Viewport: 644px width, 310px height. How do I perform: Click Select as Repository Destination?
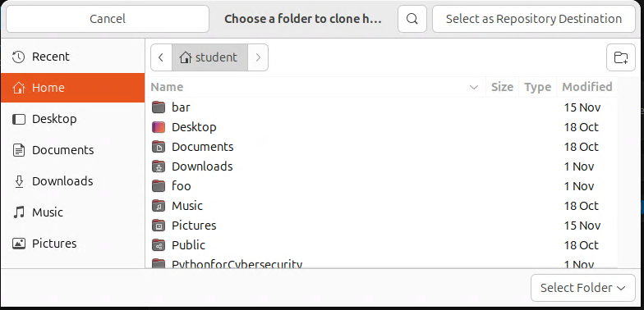pyautogui.click(x=534, y=19)
